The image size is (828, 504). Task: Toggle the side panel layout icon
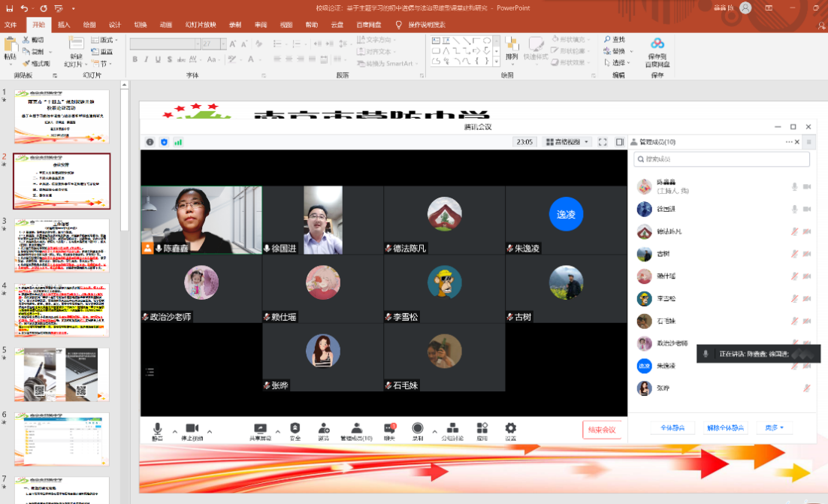tap(619, 142)
